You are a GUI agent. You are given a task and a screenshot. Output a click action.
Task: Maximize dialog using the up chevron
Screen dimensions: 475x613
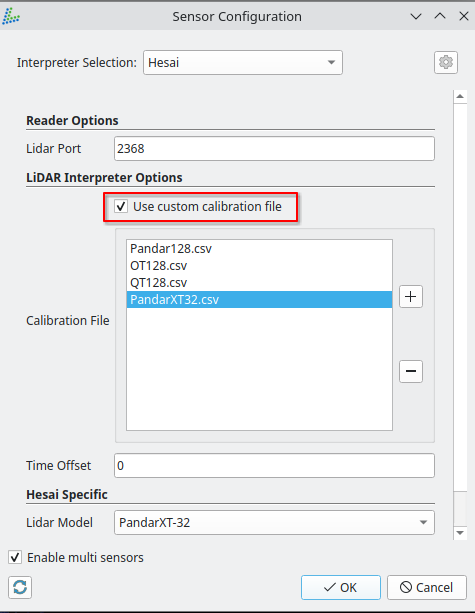(x=440, y=16)
